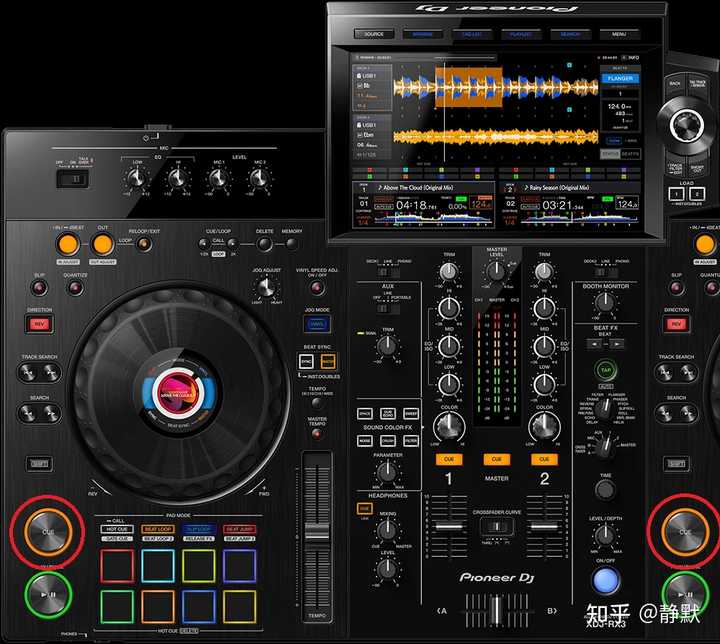Image resolution: width=720 pixels, height=644 pixels.
Task: Click left deck SEARCH rewind button
Action: pos(28,413)
